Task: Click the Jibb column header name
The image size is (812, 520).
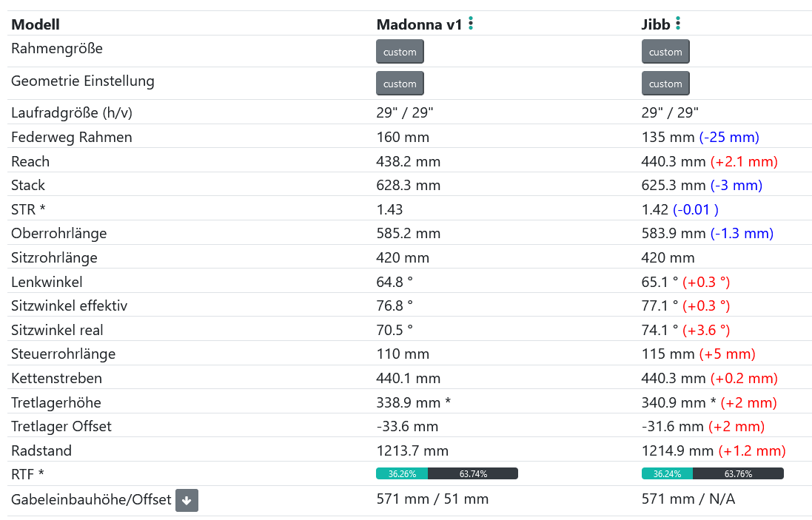Action: (656, 24)
